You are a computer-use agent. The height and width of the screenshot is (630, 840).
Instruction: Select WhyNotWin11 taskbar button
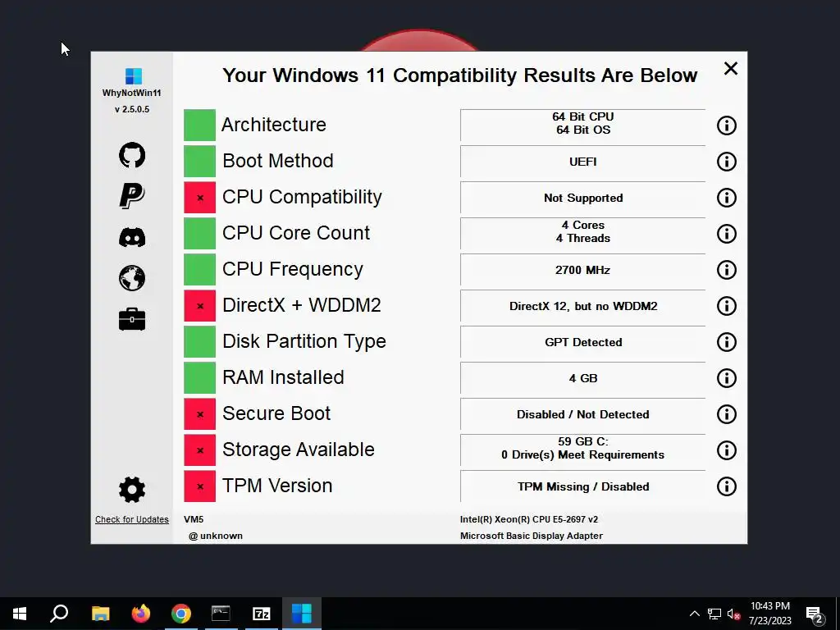point(302,614)
